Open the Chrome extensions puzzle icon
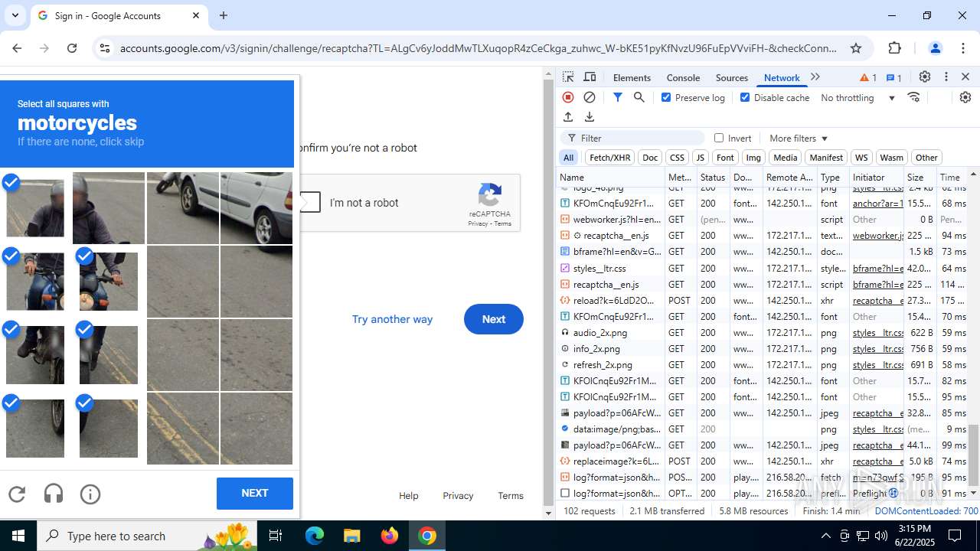The width and height of the screenshot is (980, 551). pyautogui.click(x=895, y=48)
